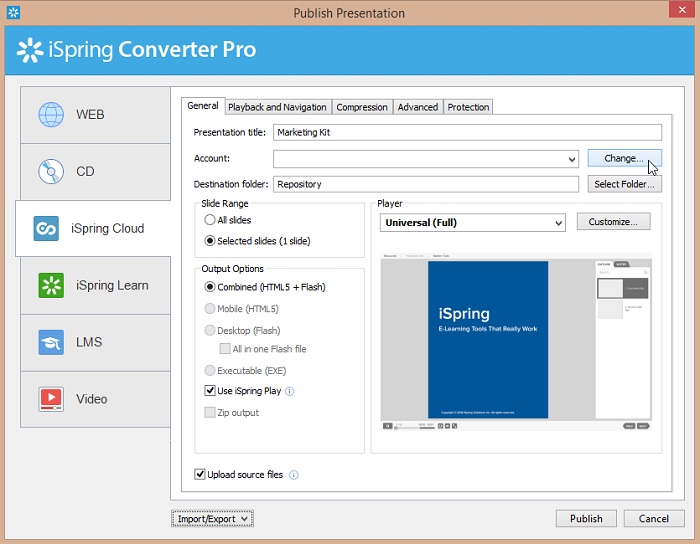Expand the Account dropdown
Viewport: 700px width, 544px height.
pyautogui.click(x=571, y=159)
